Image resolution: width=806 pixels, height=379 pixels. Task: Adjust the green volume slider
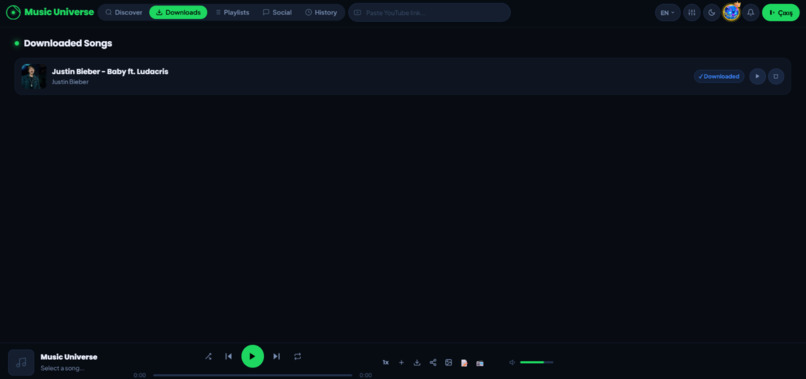click(537, 363)
